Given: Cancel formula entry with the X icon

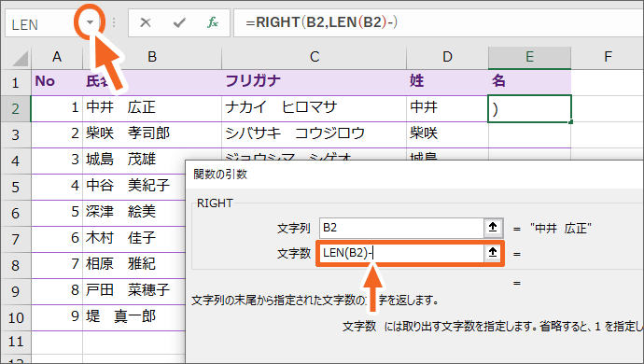Looking at the screenshot, I should pyautogui.click(x=146, y=22).
